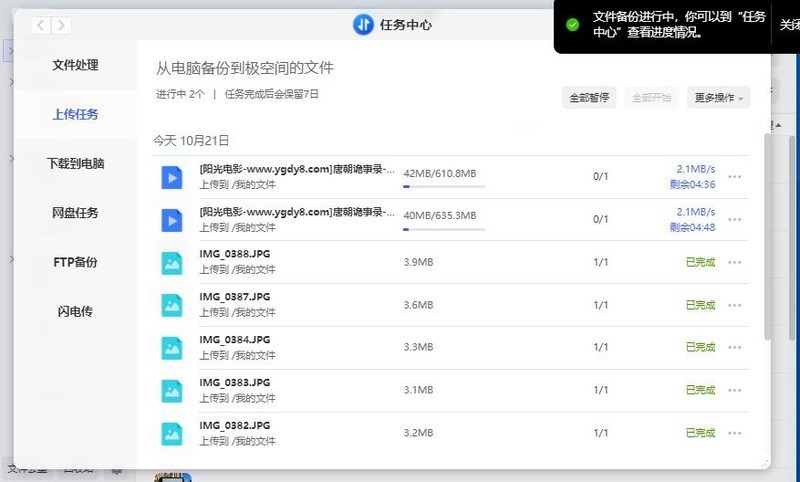Open the 闪电传 tab
The width and height of the screenshot is (800, 482).
pyautogui.click(x=76, y=311)
